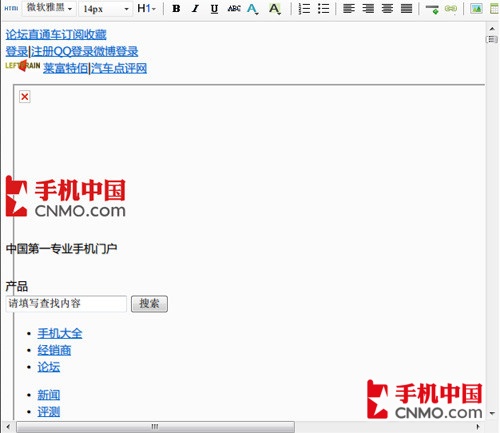Select the 中国第一专业手机门户 text
Viewport: 500px width, 433px height.
tap(61, 249)
